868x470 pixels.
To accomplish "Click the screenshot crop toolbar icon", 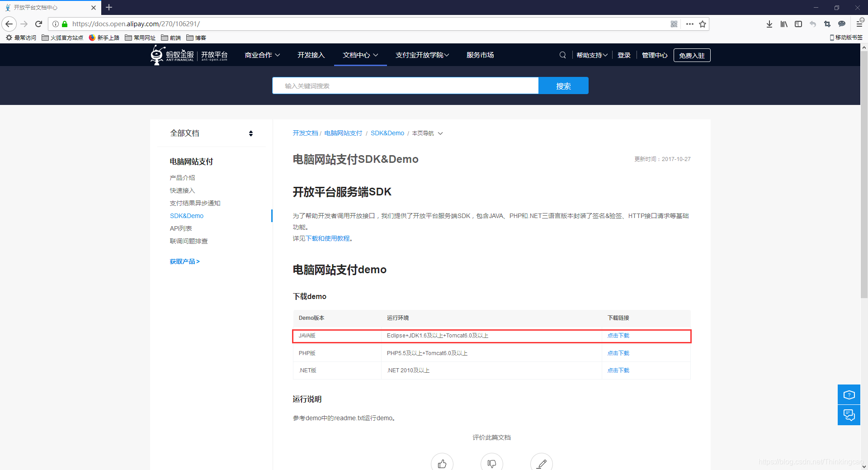I will 827,24.
